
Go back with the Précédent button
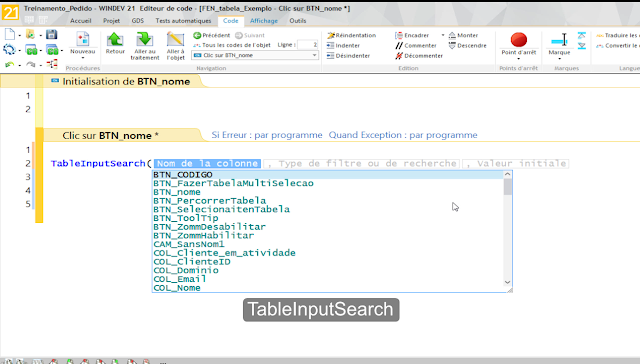(x=211, y=36)
